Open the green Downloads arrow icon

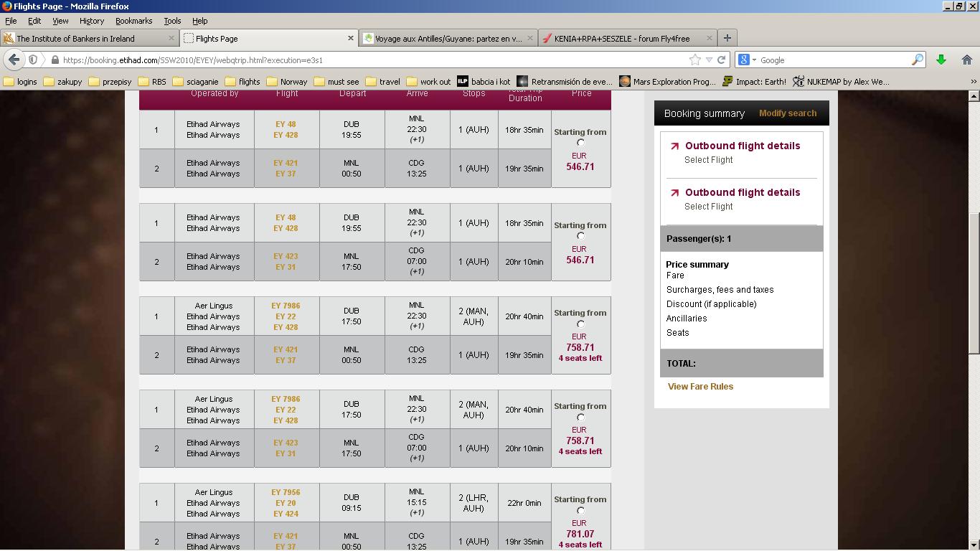pyautogui.click(x=941, y=60)
